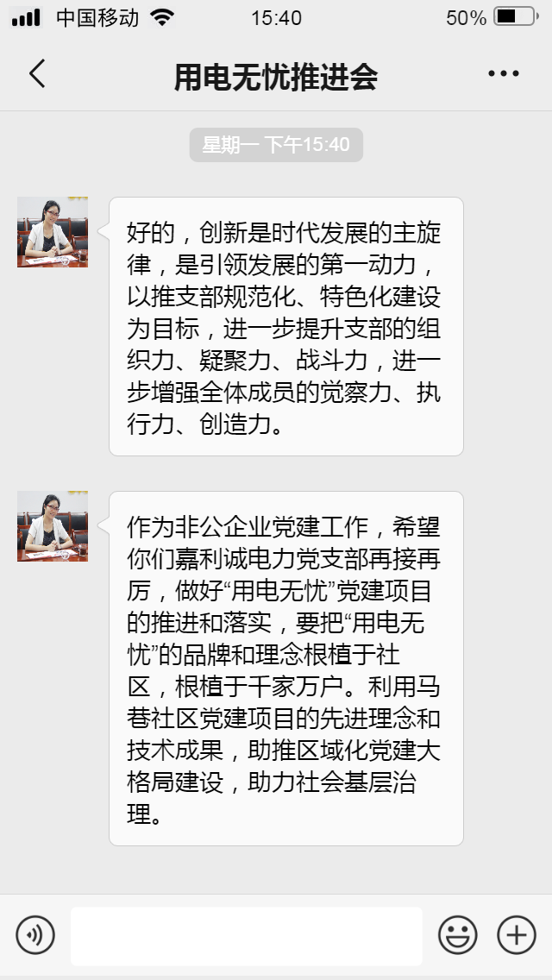Tap the back arrow in the header
This screenshot has height=980, width=552.
tap(37, 73)
